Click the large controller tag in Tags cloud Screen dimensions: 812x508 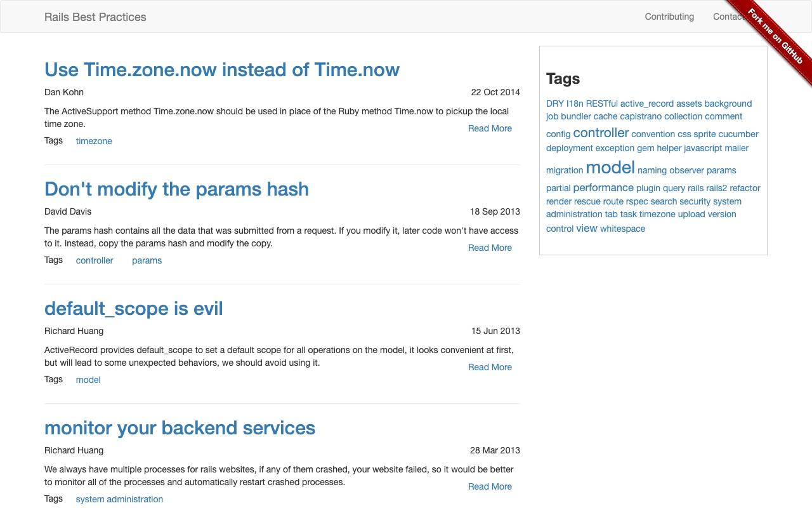coord(601,133)
